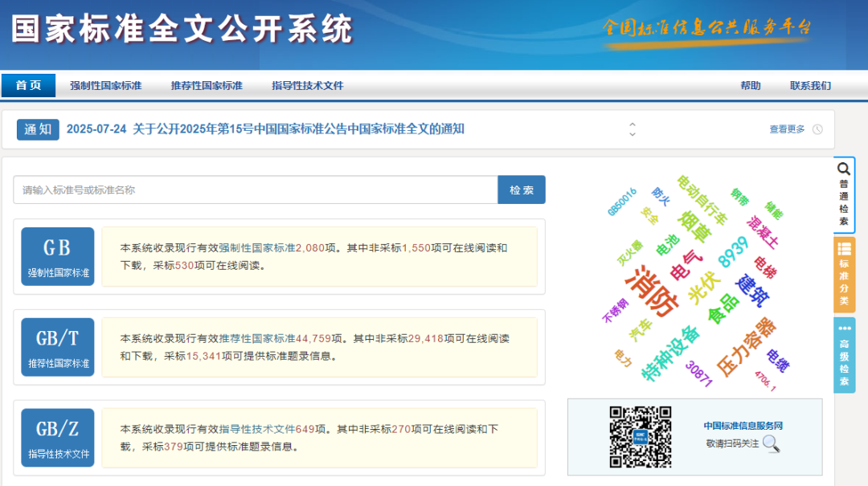The image size is (868, 486).
Task: Click 中国标准信息服务网 link
Action: click(743, 426)
